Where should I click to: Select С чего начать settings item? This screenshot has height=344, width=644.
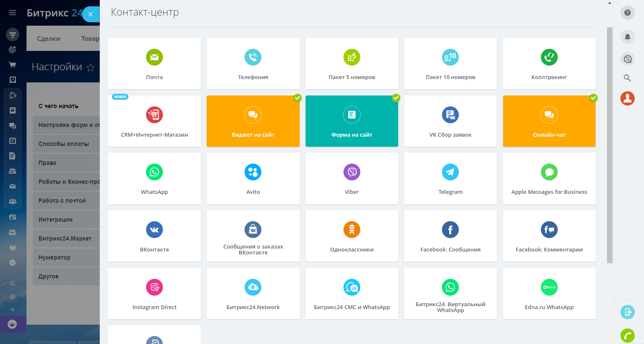(x=59, y=106)
